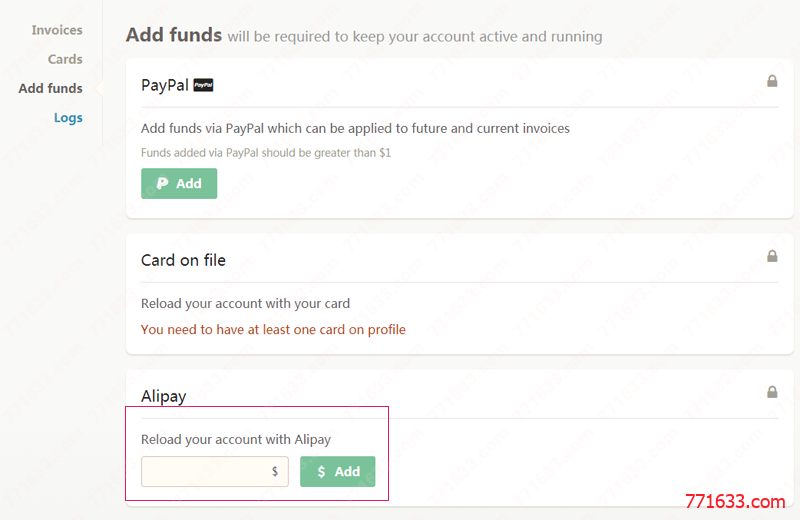Click the Card on file heading
Viewport: 800px width, 520px height.
tap(183, 260)
